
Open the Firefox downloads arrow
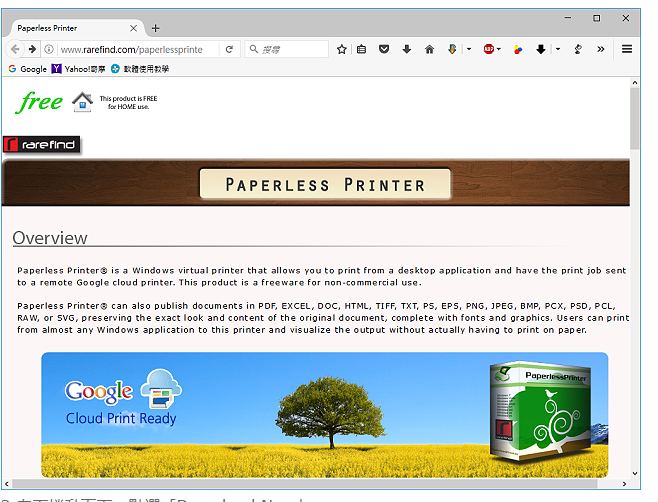click(407, 50)
